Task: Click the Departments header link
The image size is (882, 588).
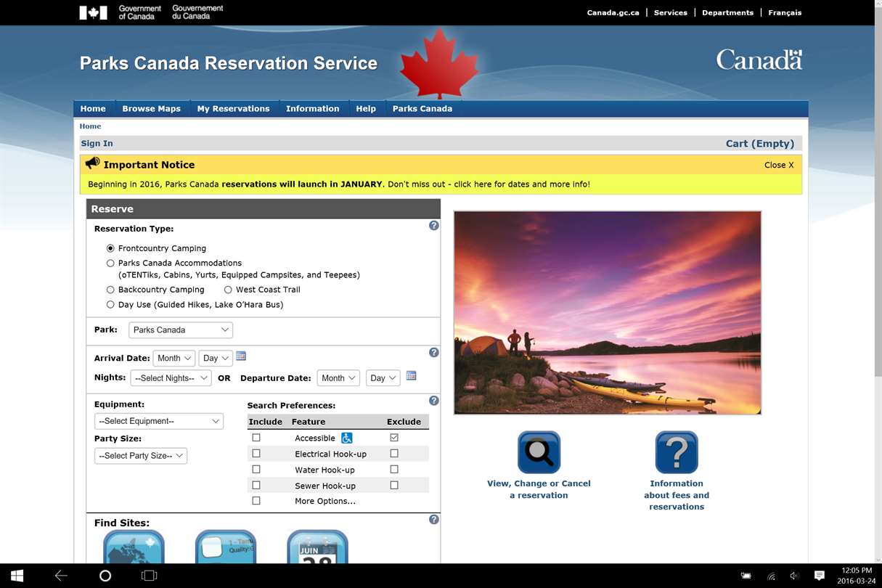Action: [x=727, y=12]
